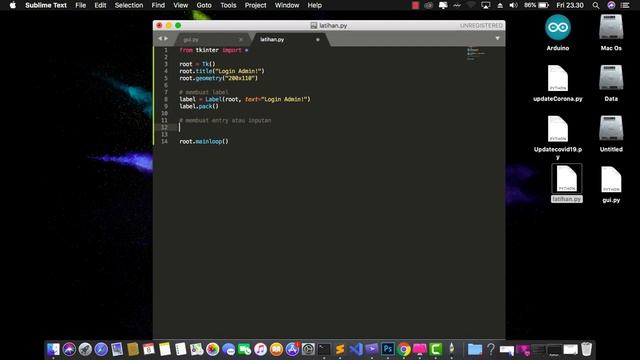Open the Project menu
The image size is (640, 360).
[256, 5]
